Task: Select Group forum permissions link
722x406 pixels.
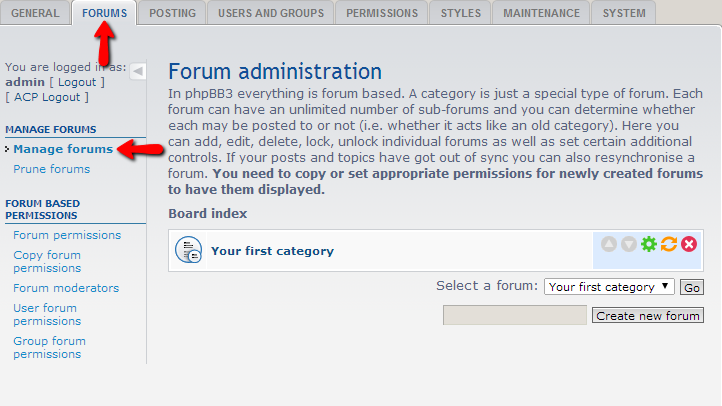Action: (x=49, y=347)
